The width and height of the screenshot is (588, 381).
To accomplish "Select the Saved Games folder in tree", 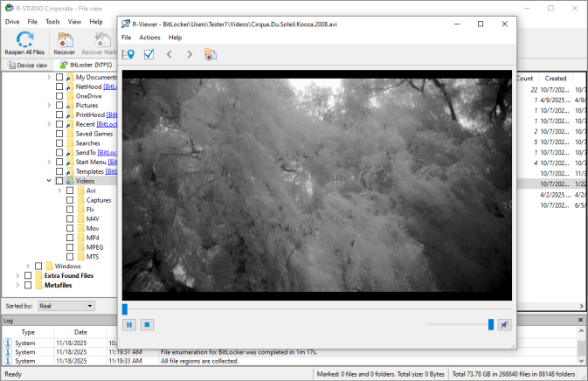I will pos(93,134).
